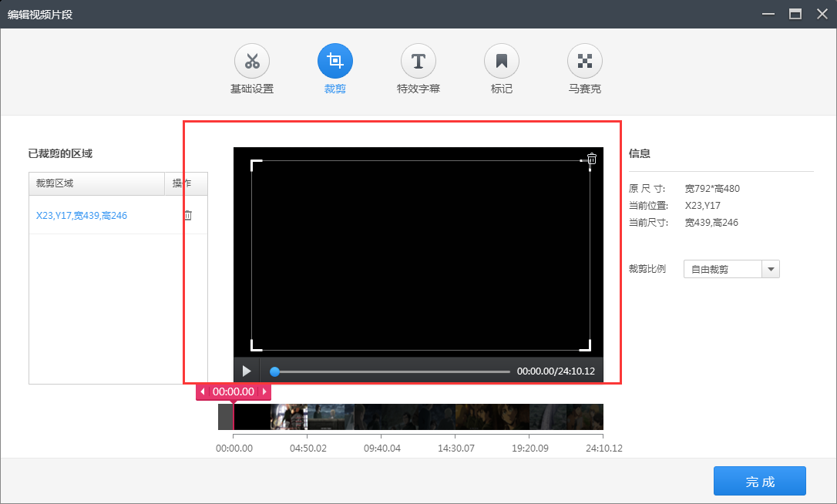The image size is (837, 504).
Task: Click the 操作 column header
Action: [x=184, y=183]
